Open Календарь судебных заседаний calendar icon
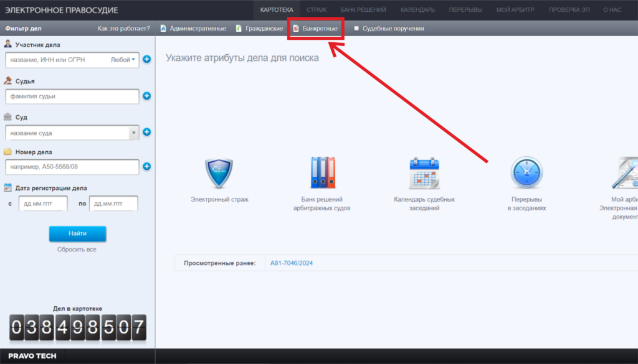The height and width of the screenshot is (364, 638). click(424, 173)
